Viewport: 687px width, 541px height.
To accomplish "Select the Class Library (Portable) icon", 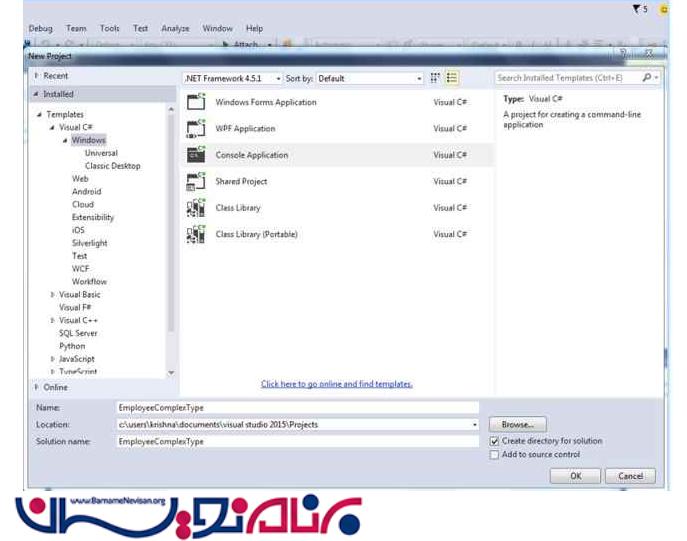I will point(196,234).
